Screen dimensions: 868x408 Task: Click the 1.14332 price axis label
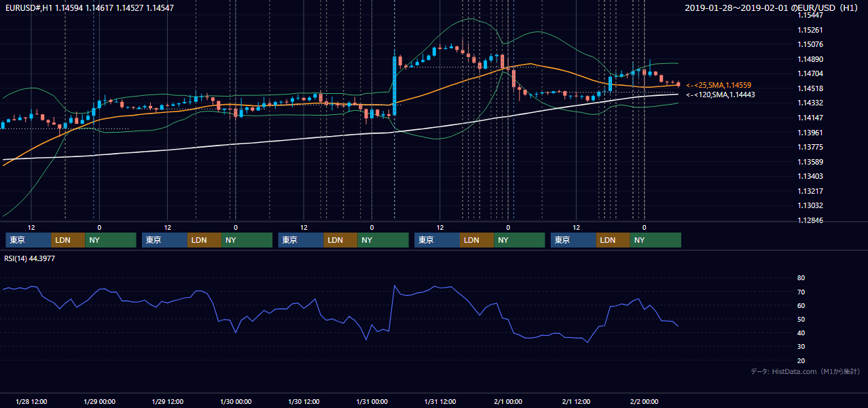tap(810, 103)
